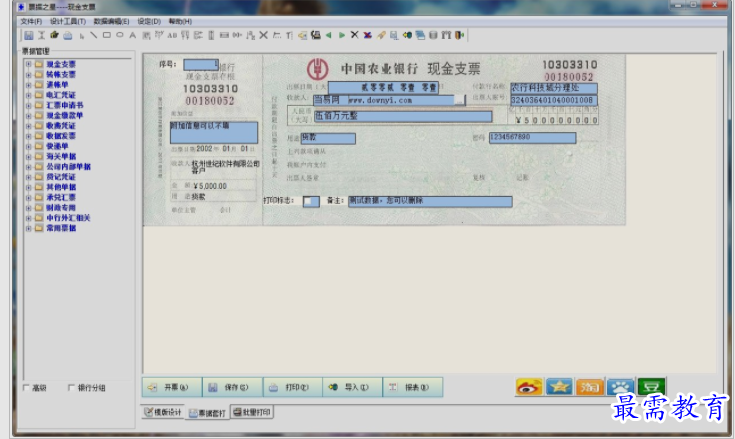This screenshot has height=439, width=735.
Task: Toggle the 银行分组 checkbox
Action: coord(71,387)
